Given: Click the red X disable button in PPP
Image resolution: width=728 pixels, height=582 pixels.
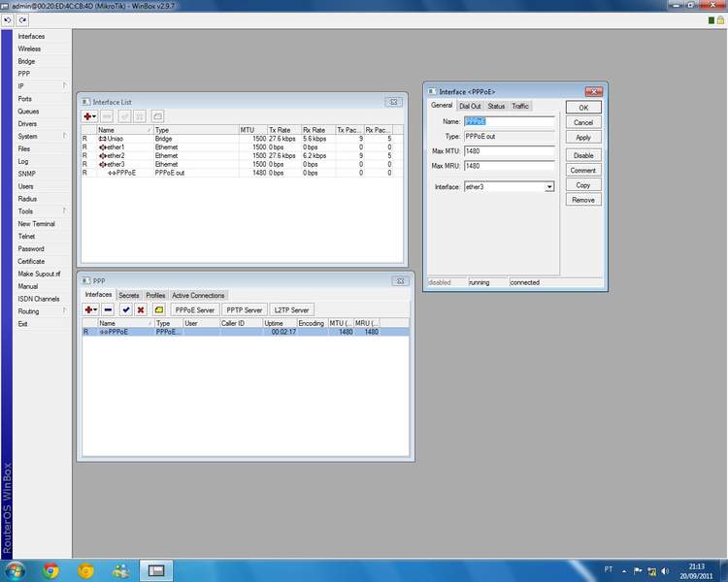Looking at the screenshot, I should tap(141, 309).
